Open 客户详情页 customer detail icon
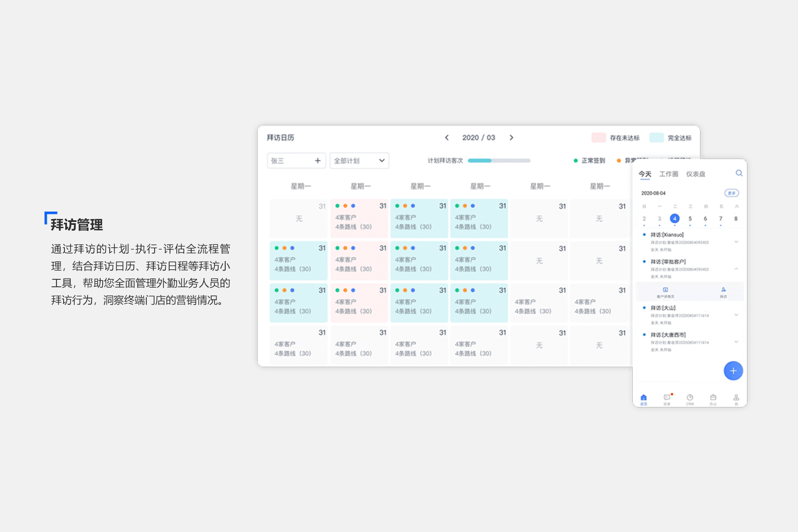This screenshot has height=532, width=798. click(x=665, y=292)
